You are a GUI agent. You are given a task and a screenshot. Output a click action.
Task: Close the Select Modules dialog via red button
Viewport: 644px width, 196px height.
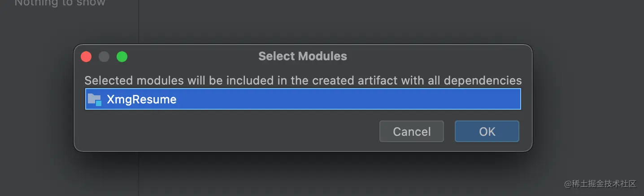click(x=86, y=57)
